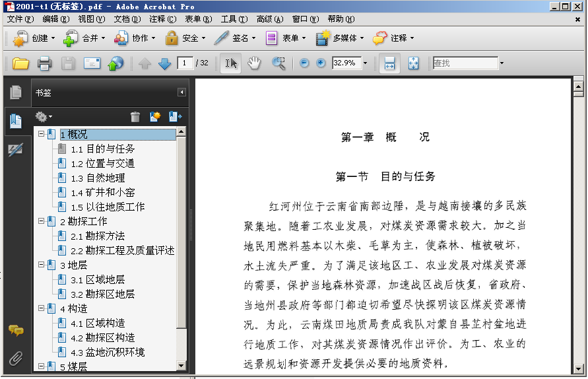Create a new bookmark icon

click(155, 117)
